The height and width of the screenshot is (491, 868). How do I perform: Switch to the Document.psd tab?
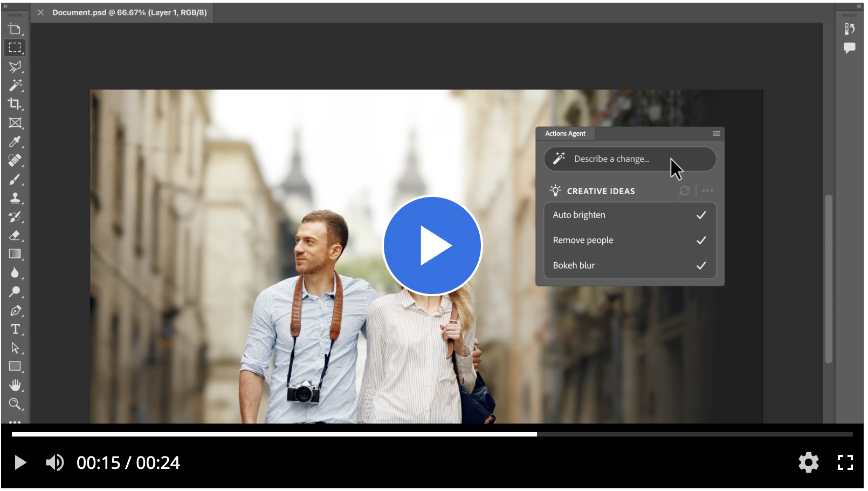(129, 12)
